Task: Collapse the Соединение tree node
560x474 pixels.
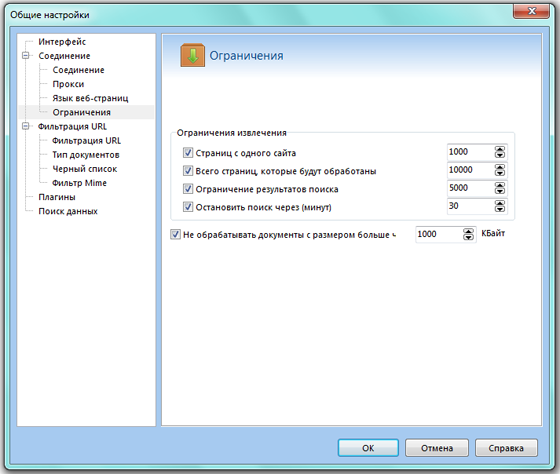Action: (26, 56)
